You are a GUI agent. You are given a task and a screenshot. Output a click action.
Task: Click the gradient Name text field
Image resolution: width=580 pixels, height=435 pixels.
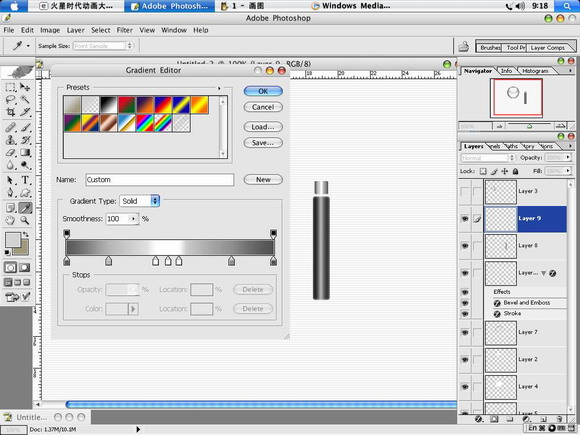(x=159, y=180)
